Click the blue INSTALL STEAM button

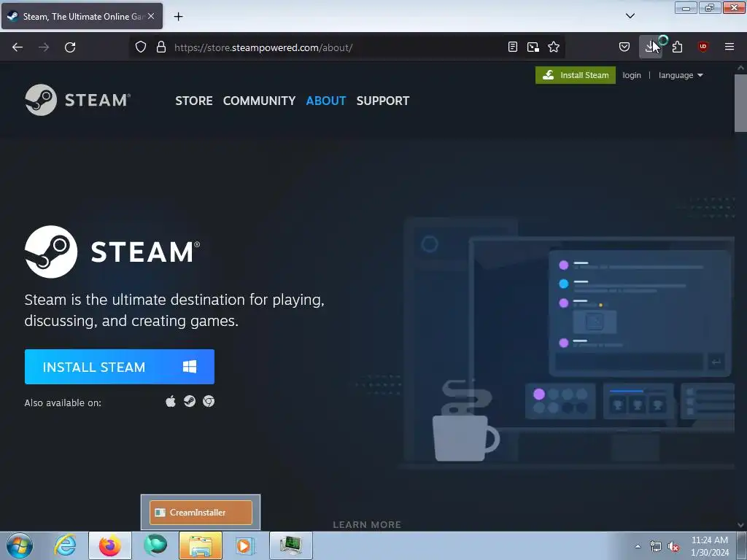pyautogui.click(x=120, y=367)
